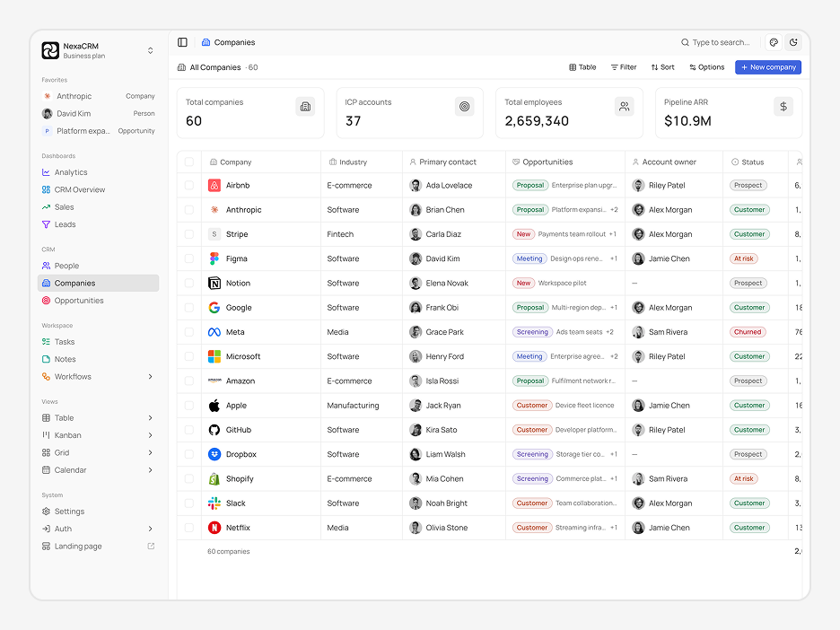Screen dimensions: 840x630
Task: Expand the Workflows sidebar chevron
Action: pos(151,377)
